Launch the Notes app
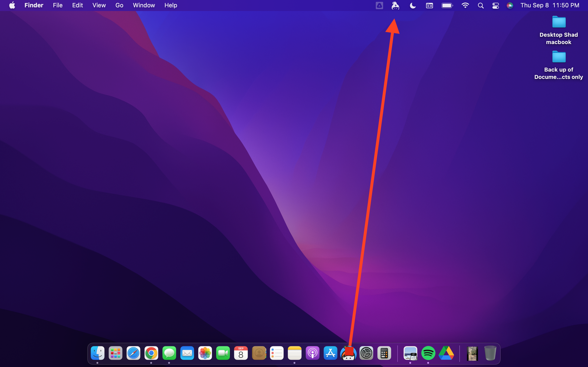This screenshot has height=367, width=588. [x=295, y=353]
